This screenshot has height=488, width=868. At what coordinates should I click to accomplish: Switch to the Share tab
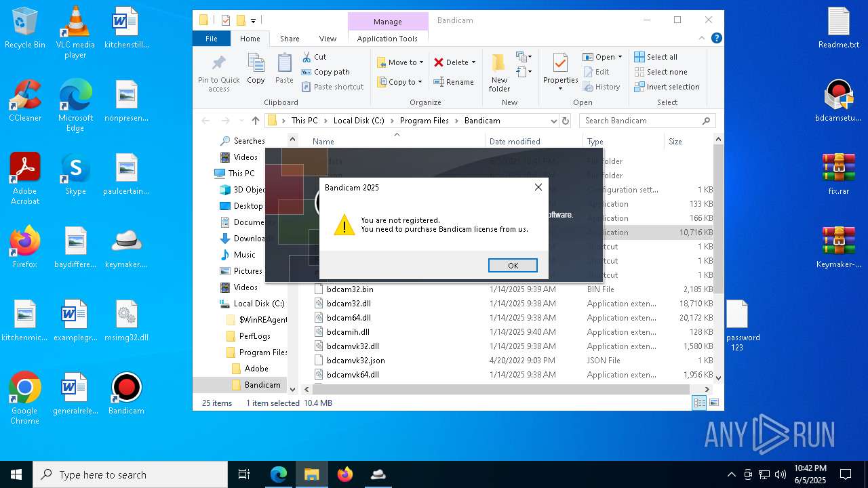tap(290, 39)
